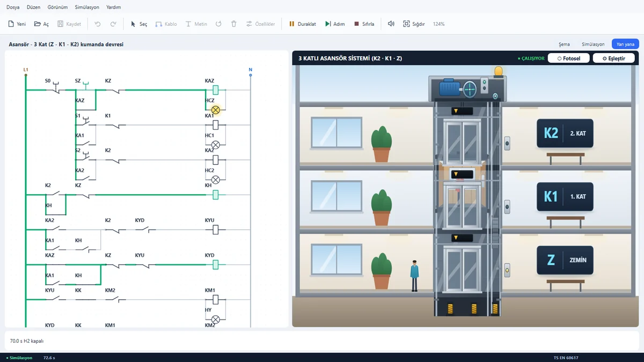Screen dimensions: 644x362
Task: Click the 124% zoom level indicator
Action: 438,24
